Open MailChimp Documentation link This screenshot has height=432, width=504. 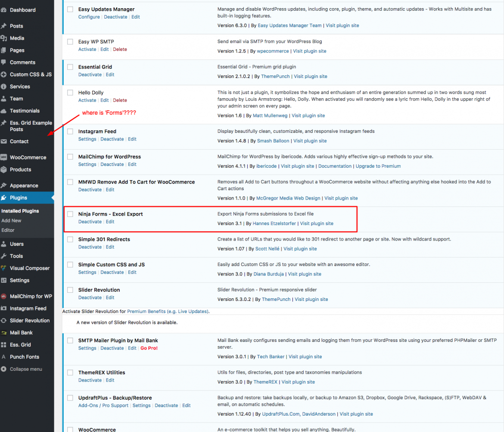[x=335, y=166]
